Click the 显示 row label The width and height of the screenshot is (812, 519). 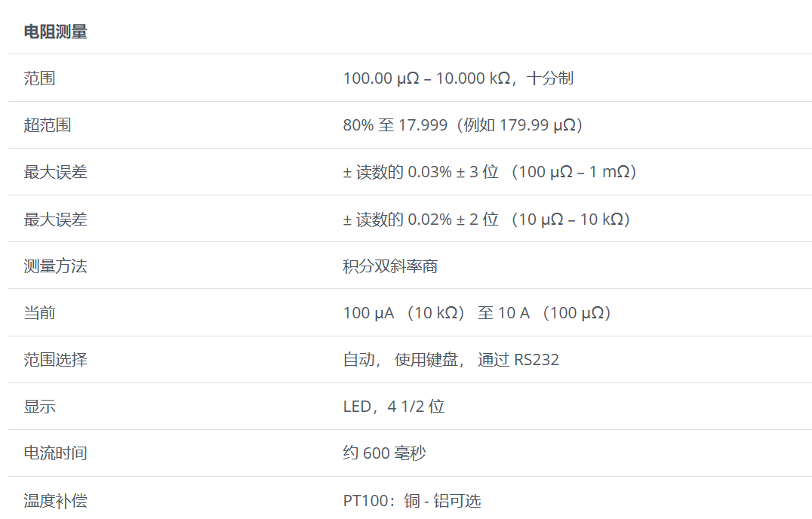point(39,407)
